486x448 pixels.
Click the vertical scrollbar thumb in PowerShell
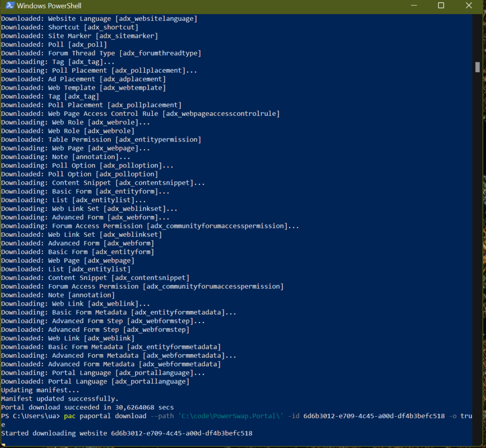(x=477, y=67)
